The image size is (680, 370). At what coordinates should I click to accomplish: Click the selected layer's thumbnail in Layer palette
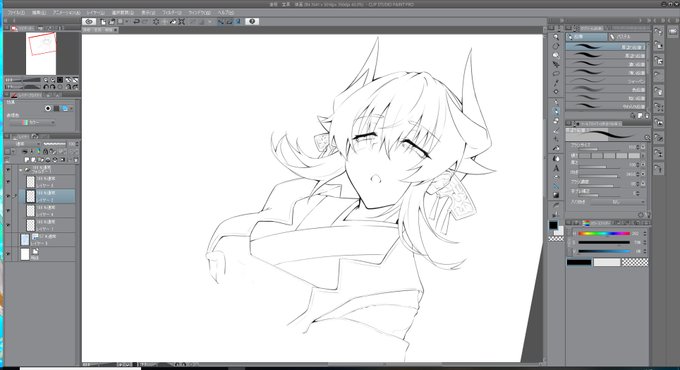30,196
